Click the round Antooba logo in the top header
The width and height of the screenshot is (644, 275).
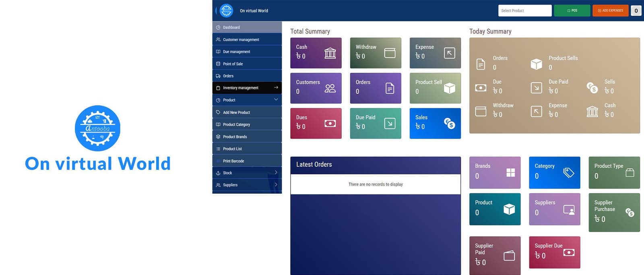click(x=226, y=10)
